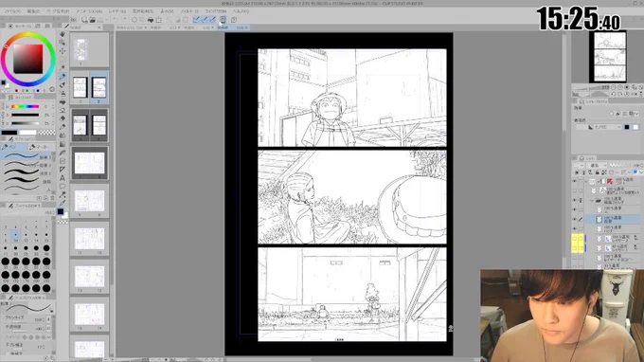Select the black swatch below color sliders

(9, 133)
